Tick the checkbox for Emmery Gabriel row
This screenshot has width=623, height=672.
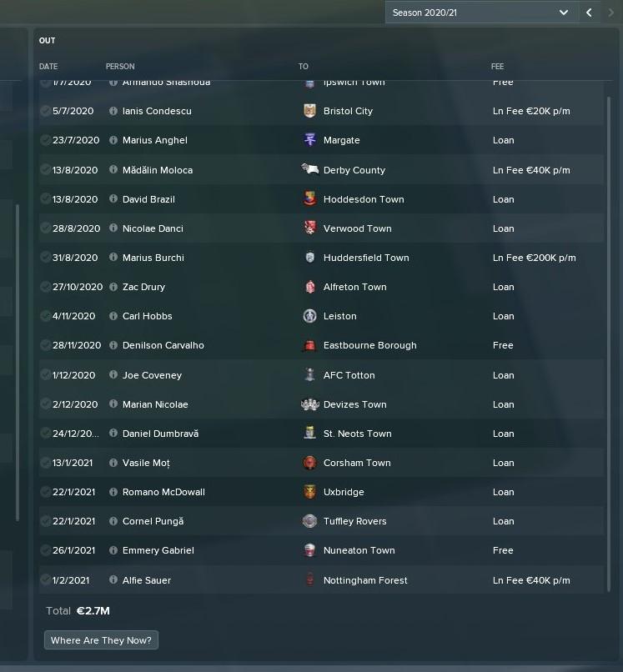pyautogui.click(x=45, y=550)
